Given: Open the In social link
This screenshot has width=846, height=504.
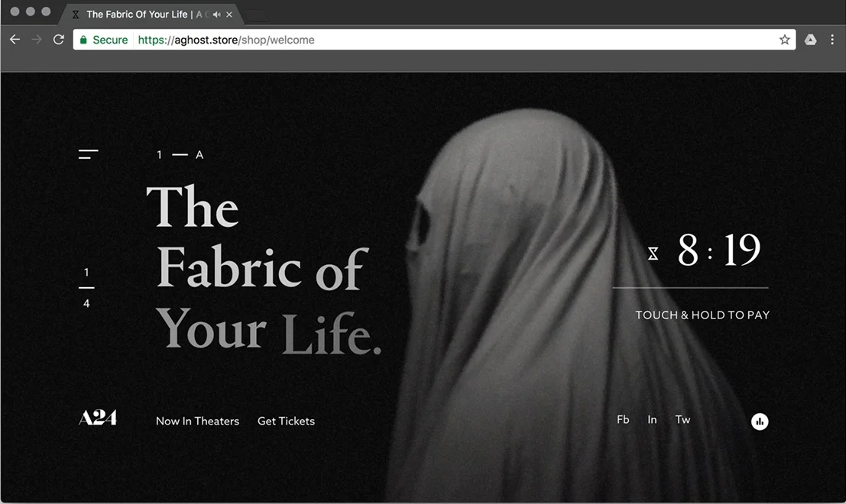Looking at the screenshot, I should coord(652,419).
